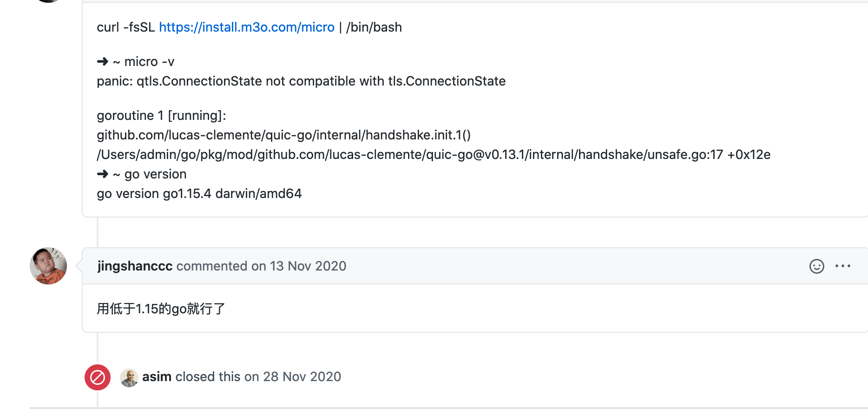Screen dimensions: 868x409
Task: Click the handshake.init.1() stack trace line
Action: click(x=284, y=135)
